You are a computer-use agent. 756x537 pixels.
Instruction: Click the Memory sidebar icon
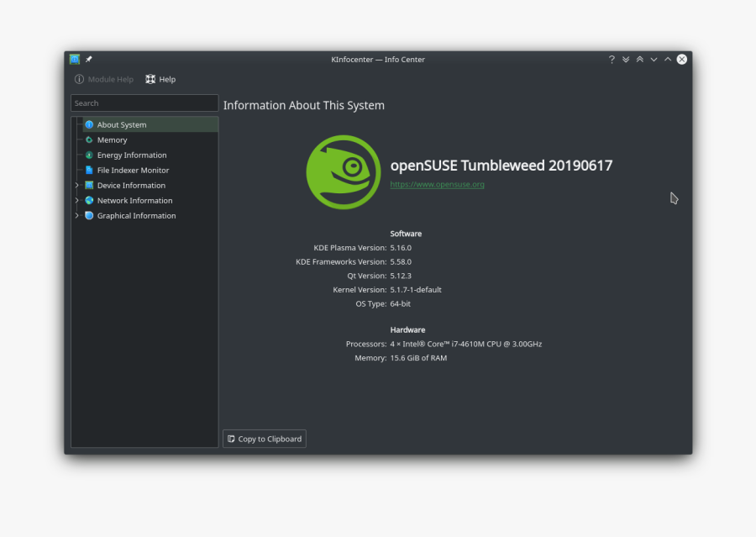pos(89,140)
